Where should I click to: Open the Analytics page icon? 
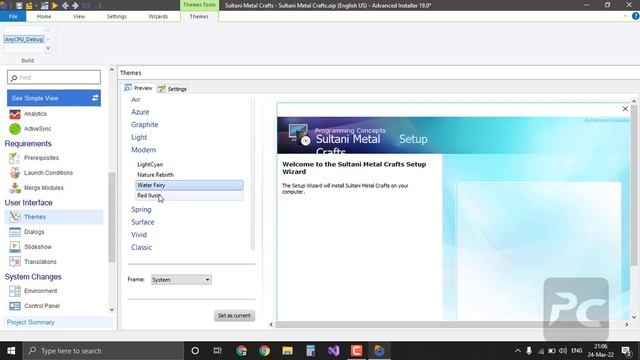(15, 114)
